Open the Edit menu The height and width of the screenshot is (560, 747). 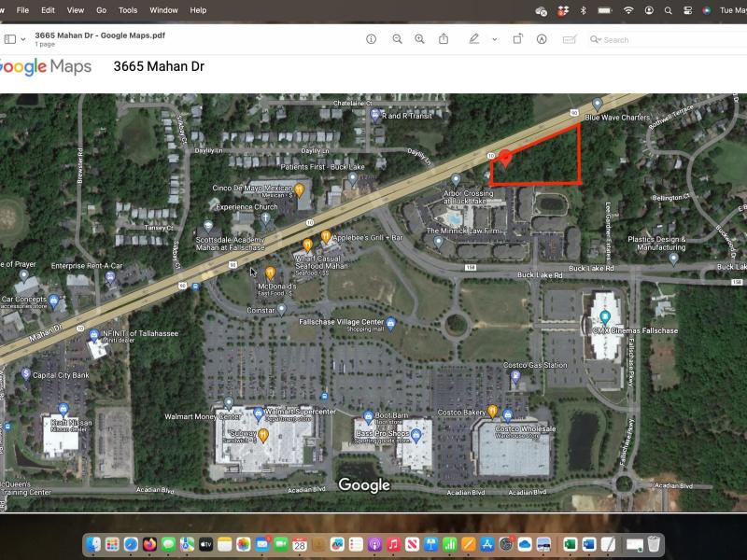coord(48,10)
